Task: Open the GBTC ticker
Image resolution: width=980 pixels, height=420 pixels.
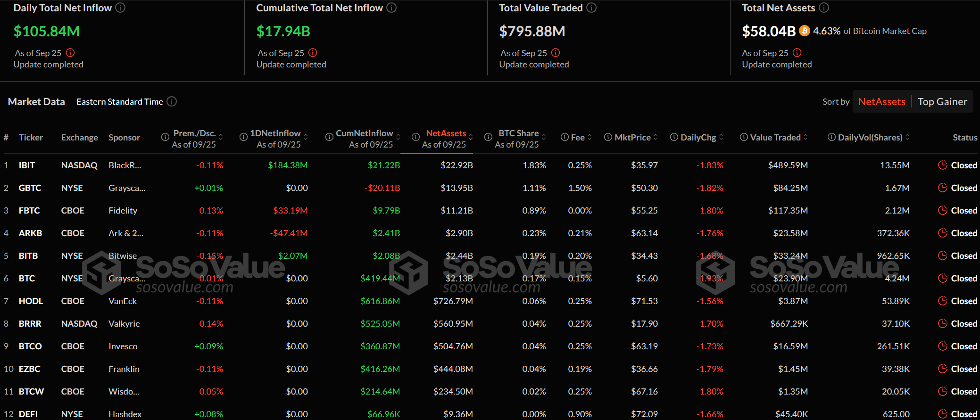Action: (x=30, y=188)
